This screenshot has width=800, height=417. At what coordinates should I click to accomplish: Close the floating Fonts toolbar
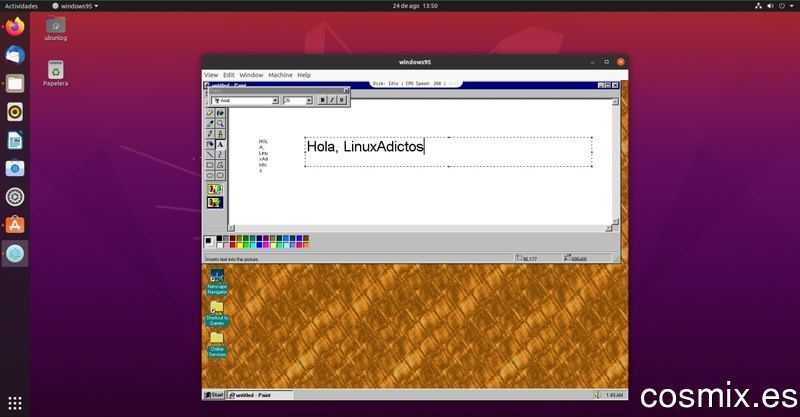(x=345, y=90)
